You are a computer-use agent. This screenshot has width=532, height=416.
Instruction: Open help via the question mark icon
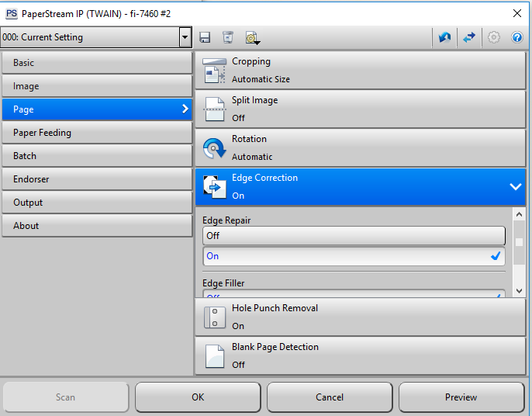(x=516, y=37)
